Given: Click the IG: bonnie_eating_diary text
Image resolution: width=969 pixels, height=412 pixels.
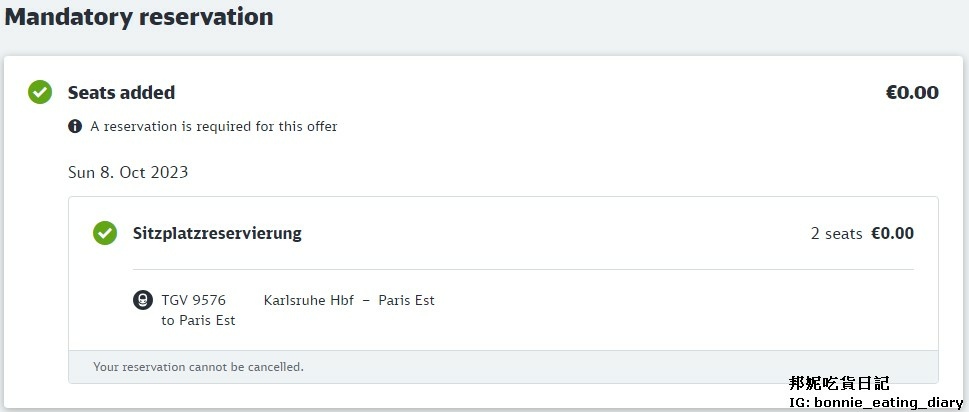Looking at the screenshot, I should click(x=876, y=402).
